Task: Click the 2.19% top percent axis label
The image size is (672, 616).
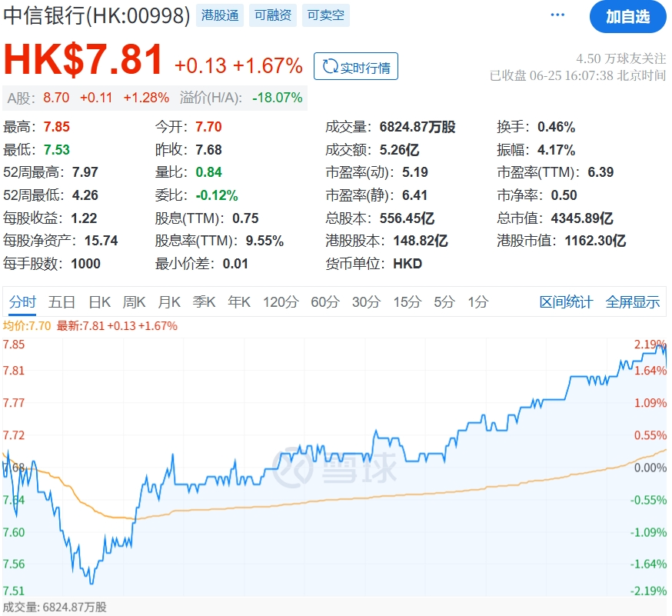Action: coord(650,345)
